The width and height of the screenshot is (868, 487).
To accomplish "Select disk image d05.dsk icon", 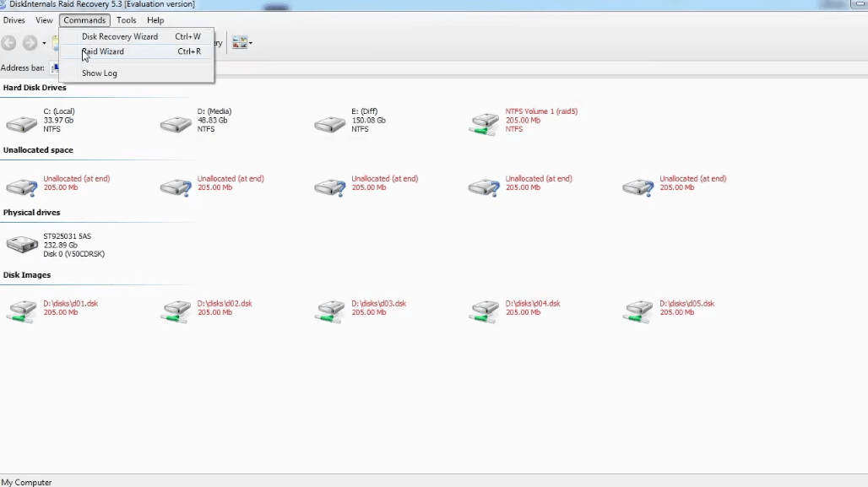I will pyautogui.click(x=638, y=311).
